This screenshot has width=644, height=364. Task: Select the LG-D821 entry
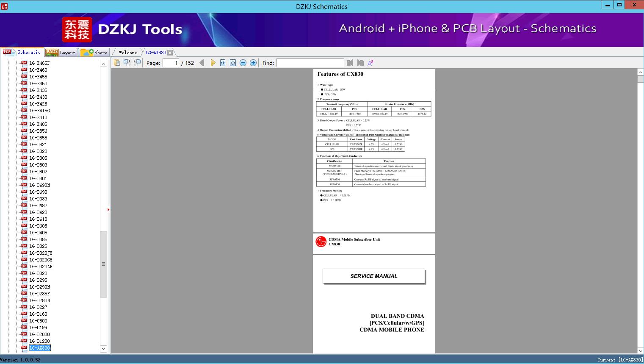38,144
